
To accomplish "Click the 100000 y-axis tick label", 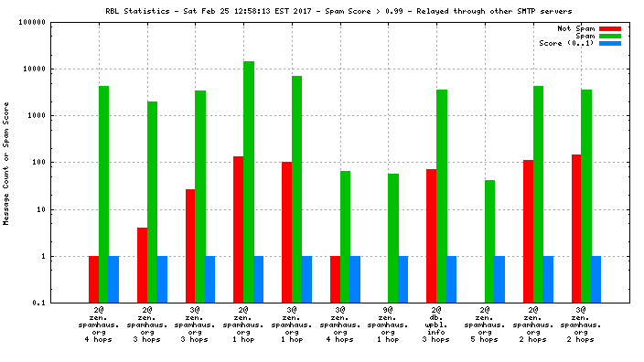I will tap(32, 22).
